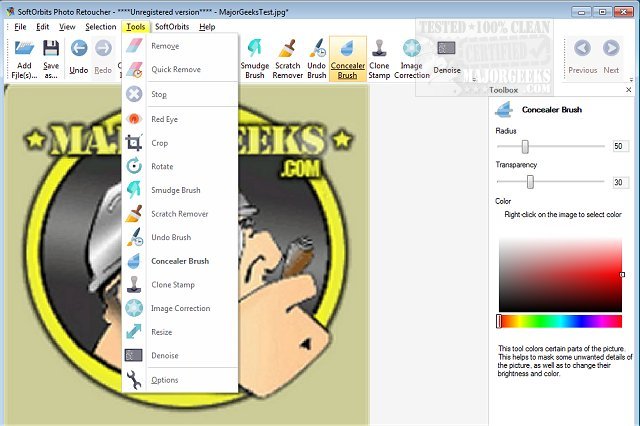Choose Rotate in the Tools menu
Image resolution: width=640 pixels, height=426 pixels.
point(180,166)
